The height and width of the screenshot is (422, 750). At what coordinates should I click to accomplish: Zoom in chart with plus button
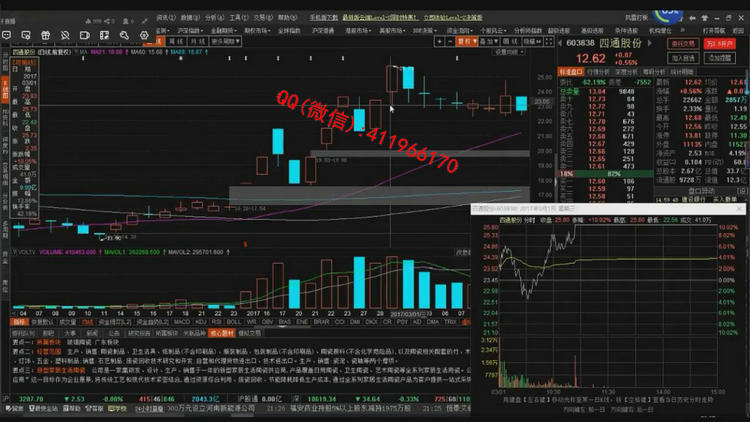click(439, 42)
